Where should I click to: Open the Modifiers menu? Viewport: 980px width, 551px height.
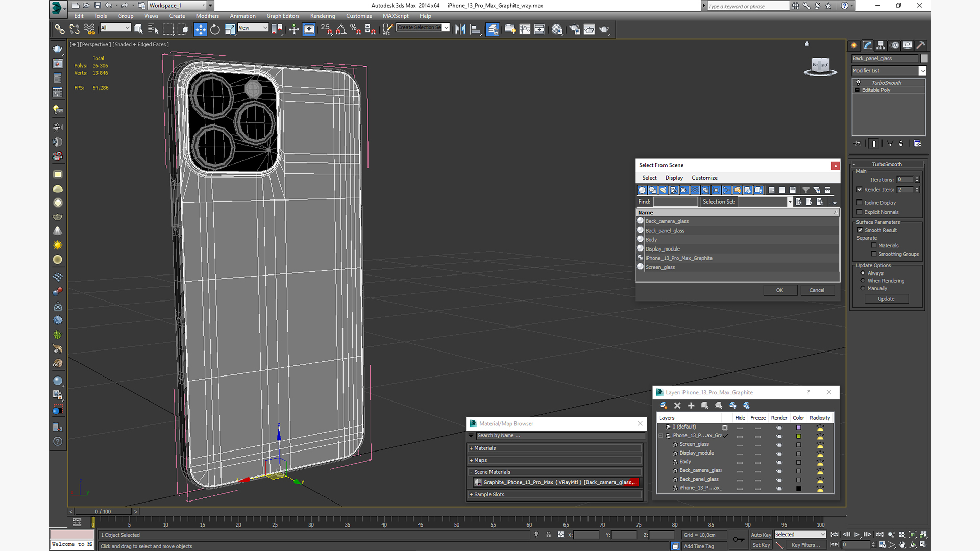(x=207, y=16)
